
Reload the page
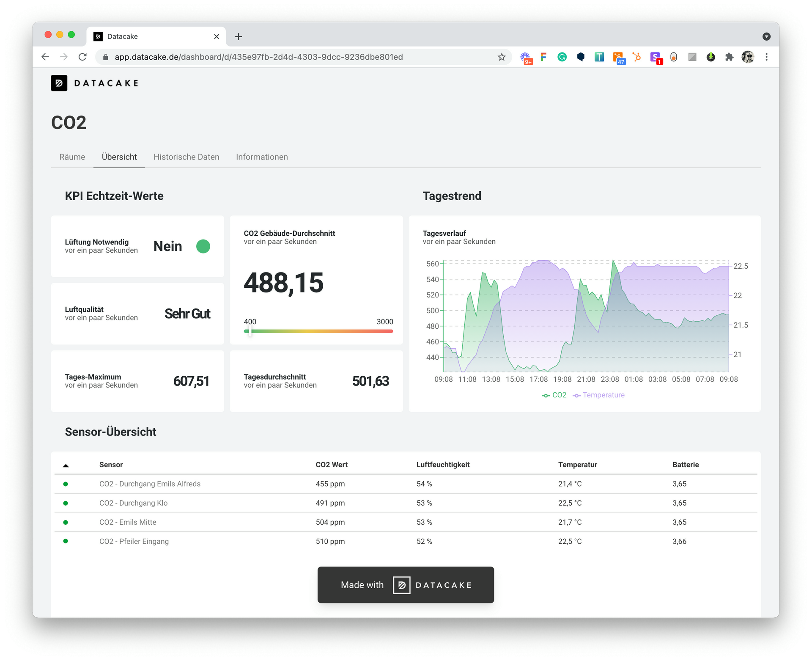coord(82,57)
